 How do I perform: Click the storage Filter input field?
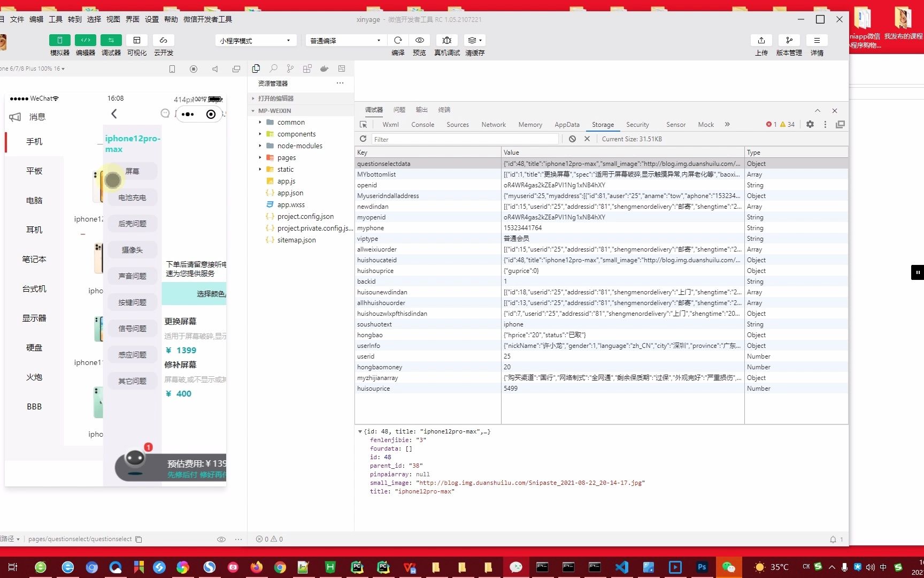(465, 139)
